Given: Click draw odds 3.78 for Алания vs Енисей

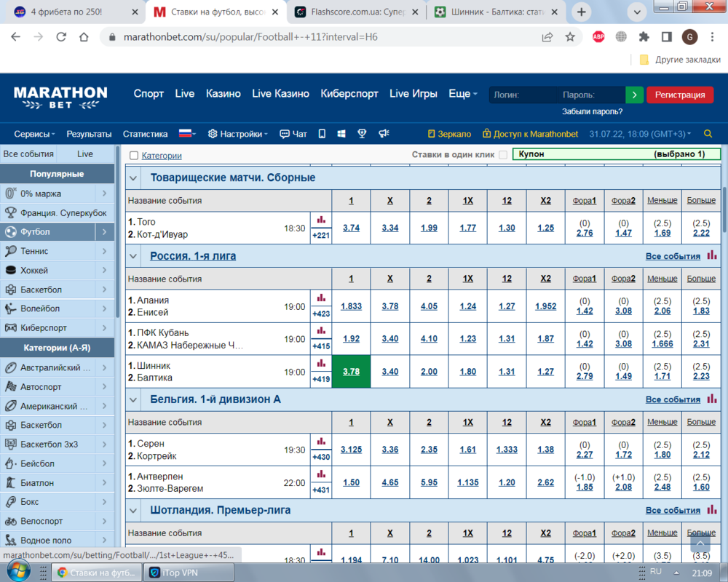Looking at the screenshot, I should [390, 306].
